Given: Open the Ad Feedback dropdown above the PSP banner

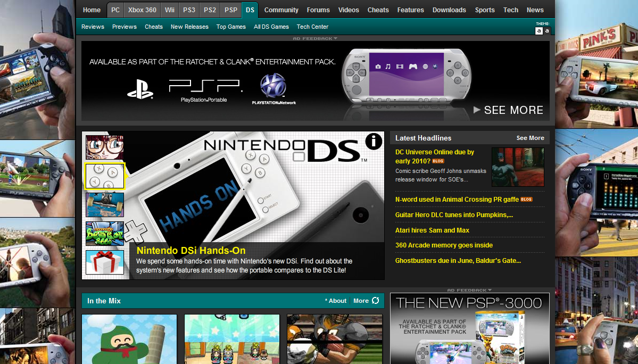Looking at the screenshot, I should [315, 39].
